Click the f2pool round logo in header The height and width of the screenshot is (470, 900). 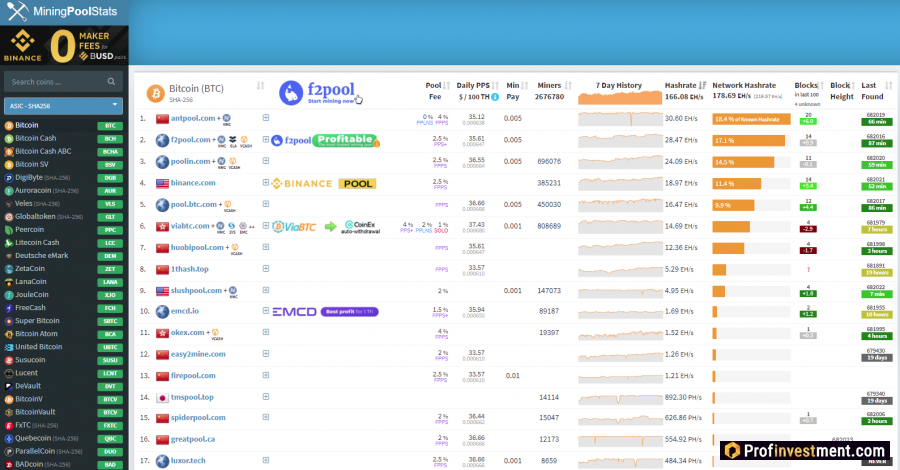[x=291, y=92]
